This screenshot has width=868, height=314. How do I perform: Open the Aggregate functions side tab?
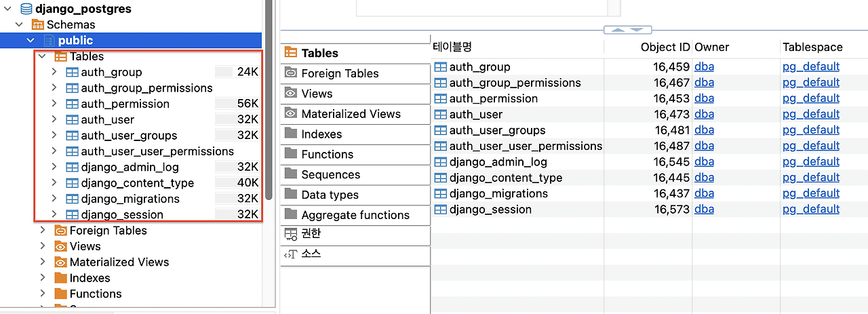[x=355, y=215]
